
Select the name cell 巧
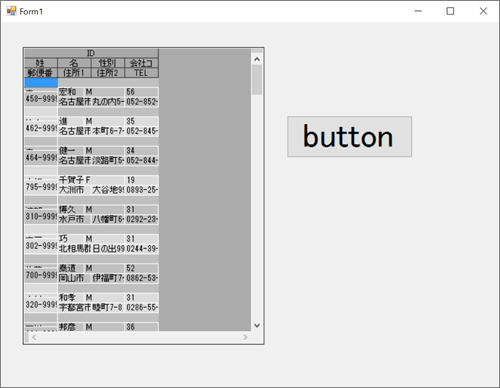pyautogui.click(x=71, y=239)
